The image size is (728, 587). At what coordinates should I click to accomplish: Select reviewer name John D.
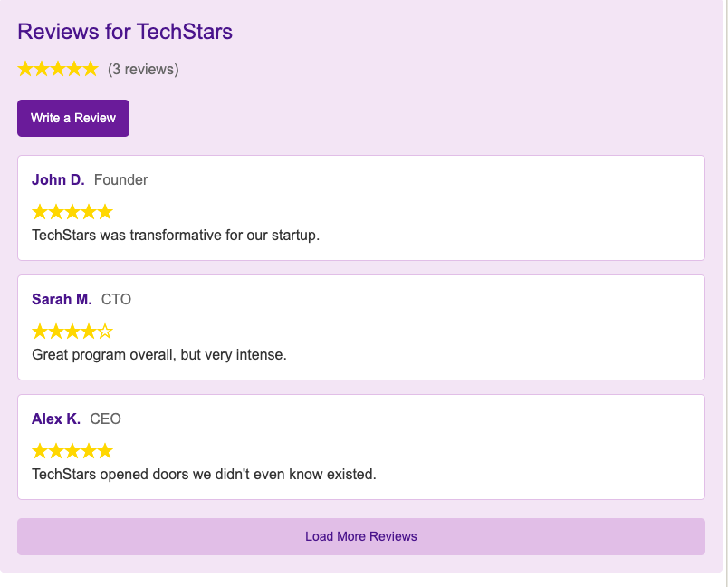coord(58,179)
